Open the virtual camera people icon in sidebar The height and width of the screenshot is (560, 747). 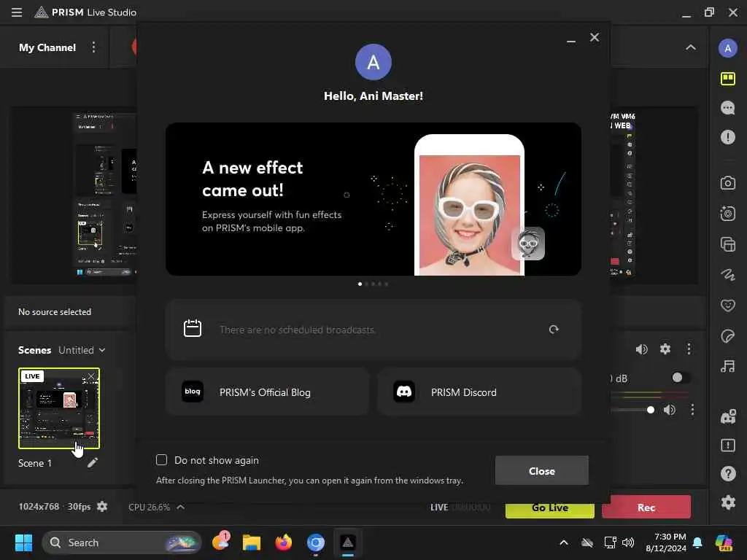click(727, 416)
